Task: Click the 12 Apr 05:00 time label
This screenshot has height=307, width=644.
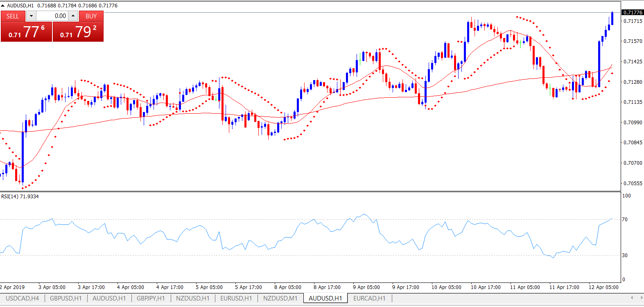Action: pos(603,287)
